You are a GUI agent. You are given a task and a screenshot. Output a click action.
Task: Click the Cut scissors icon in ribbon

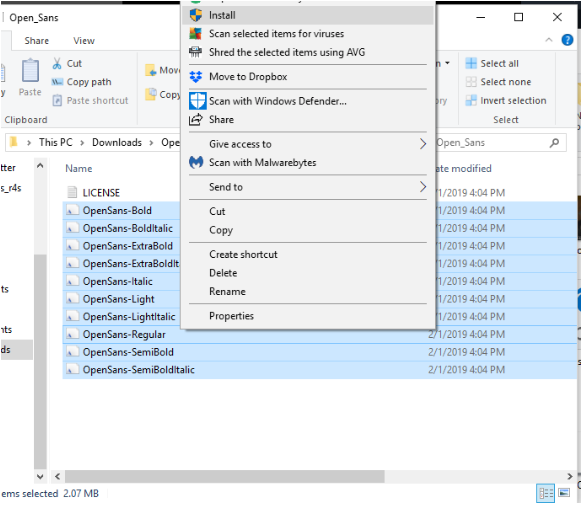pos(57,63)
